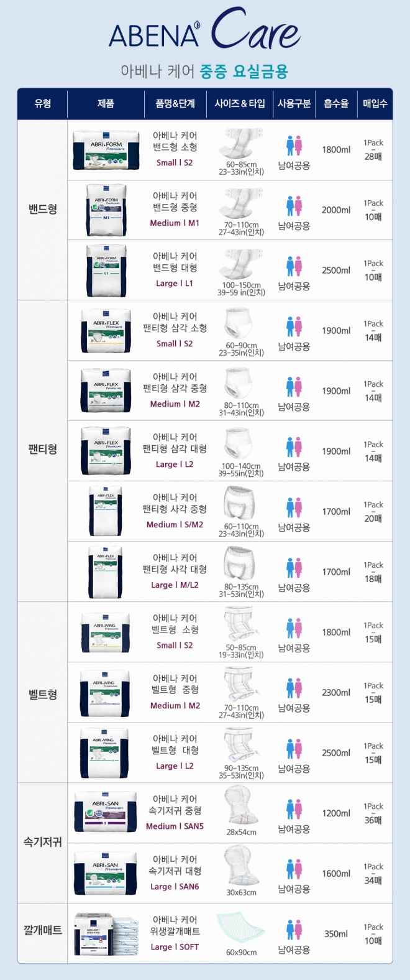Open the Abri-Form Small S2 package thumbnail
The image size is (410, 980).
coord(106,150)
